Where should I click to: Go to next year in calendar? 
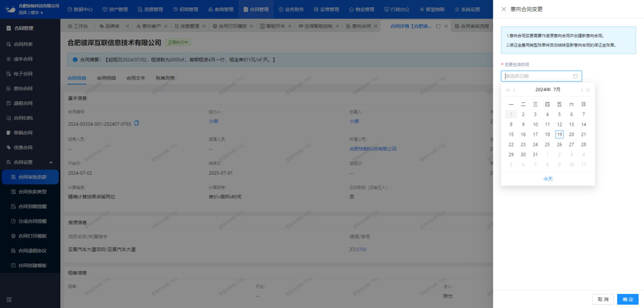588,90
